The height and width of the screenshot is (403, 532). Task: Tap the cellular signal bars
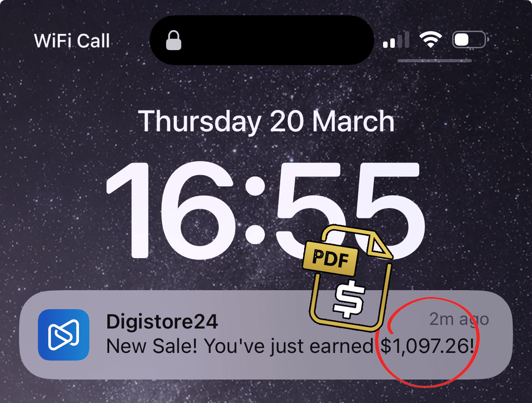pos(396,40)
